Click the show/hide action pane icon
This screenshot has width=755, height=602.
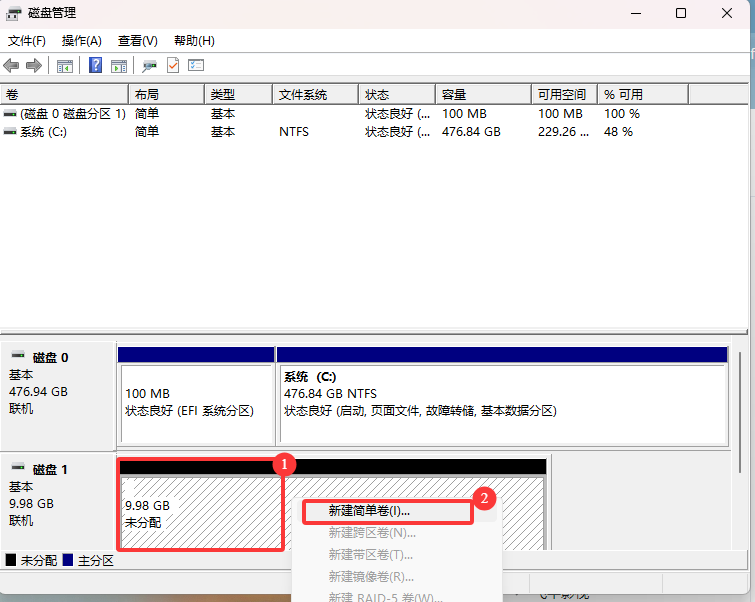[x=119, y=65]
